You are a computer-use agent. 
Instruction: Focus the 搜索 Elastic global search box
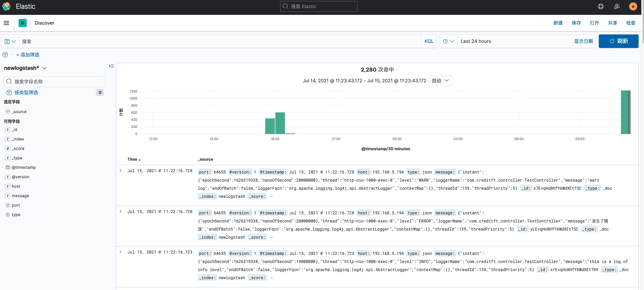(319, 6)
